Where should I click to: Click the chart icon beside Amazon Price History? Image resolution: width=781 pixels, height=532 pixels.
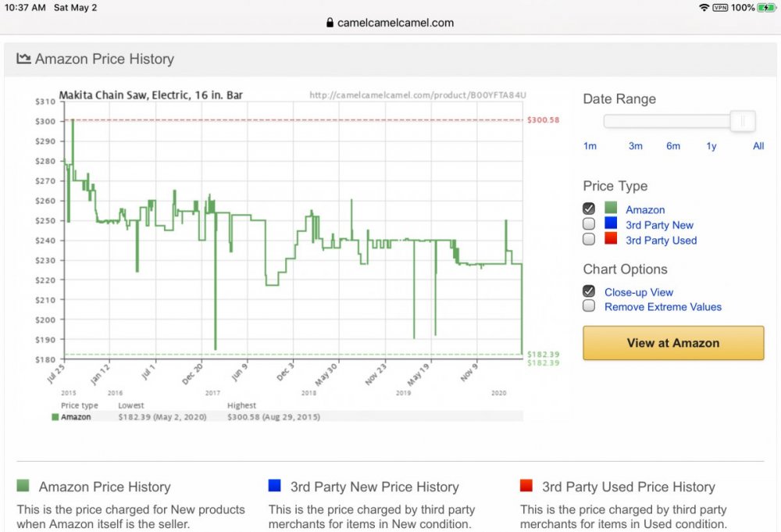point(23,59)
